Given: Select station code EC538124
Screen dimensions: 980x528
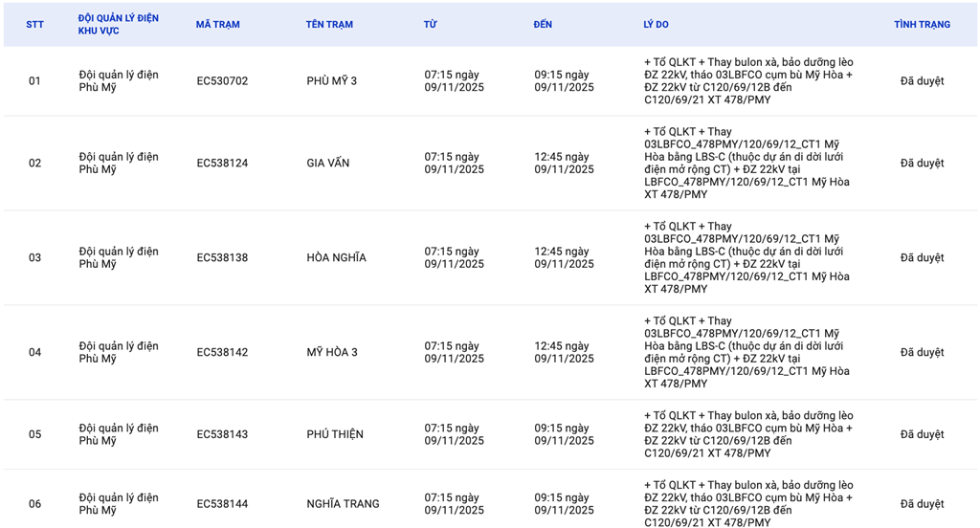Looking at the screenshot, I should 222,164.
